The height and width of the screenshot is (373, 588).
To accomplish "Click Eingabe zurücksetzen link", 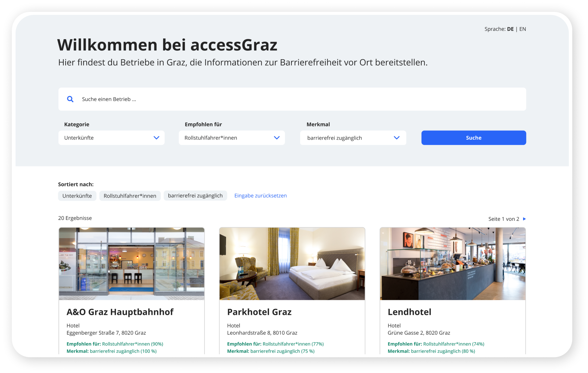I will (x=260, y=196).
